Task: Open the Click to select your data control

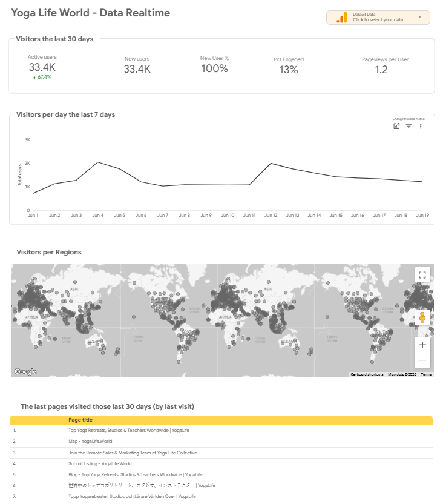Action: pyautogui.click(x=378, y=18)
